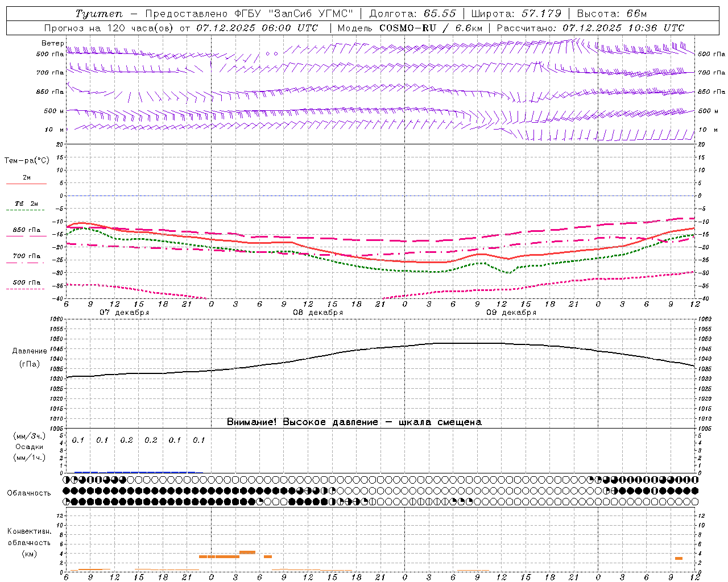This screenshot has height=582, width=728.
Task: Select the 500 м wind level label on left
Action: pos(53,111)
